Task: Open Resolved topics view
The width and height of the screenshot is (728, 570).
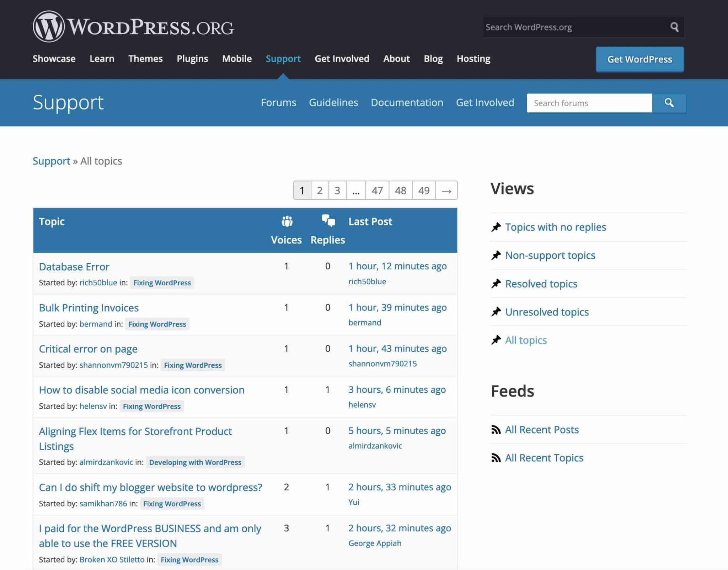Action: [x=541, y=284]
